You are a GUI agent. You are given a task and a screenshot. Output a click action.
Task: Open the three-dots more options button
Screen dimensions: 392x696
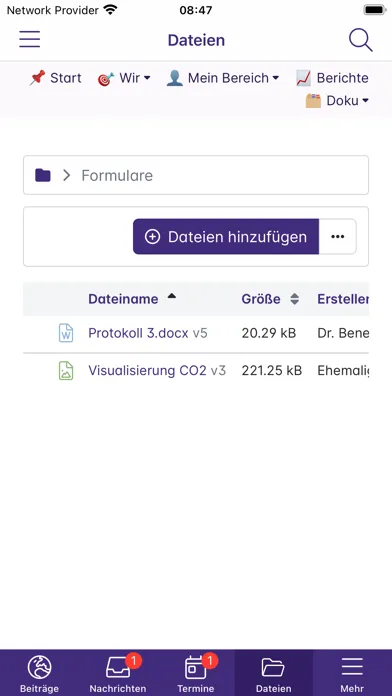pos(337,237)
